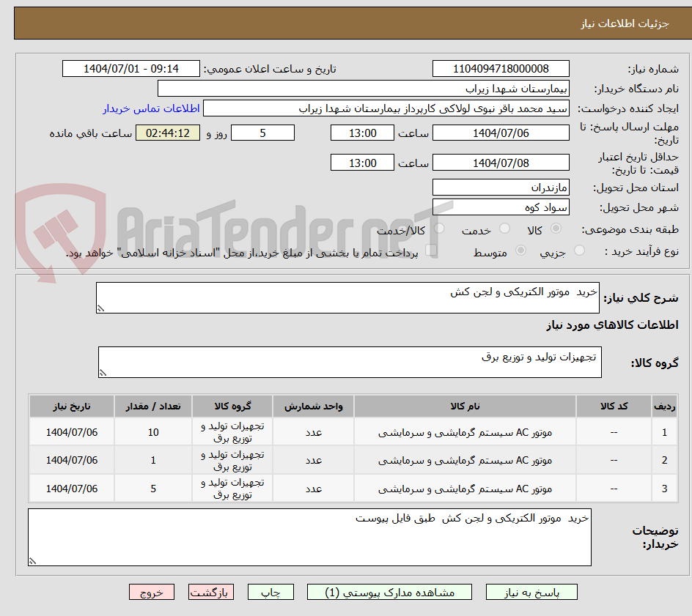Click the سواد کوه city field
692x616 pixels.
[x=501, y=207]
